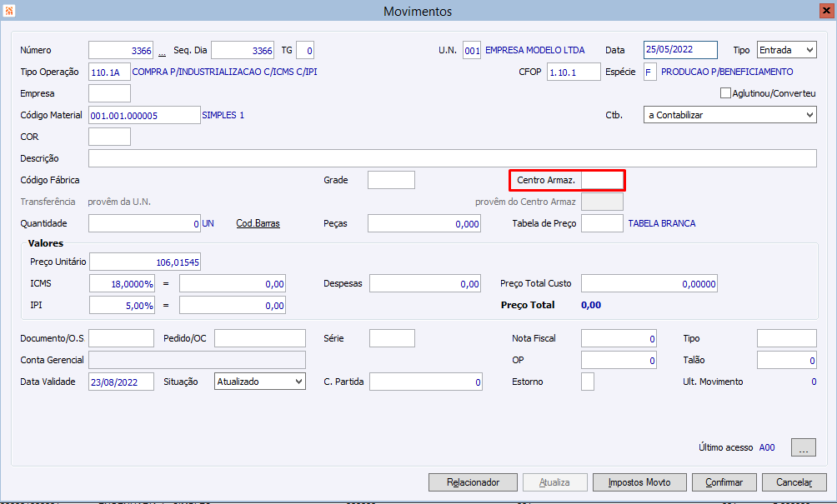Open the Cod.Barras link
837x504 pixels.
tap(258, 223)
